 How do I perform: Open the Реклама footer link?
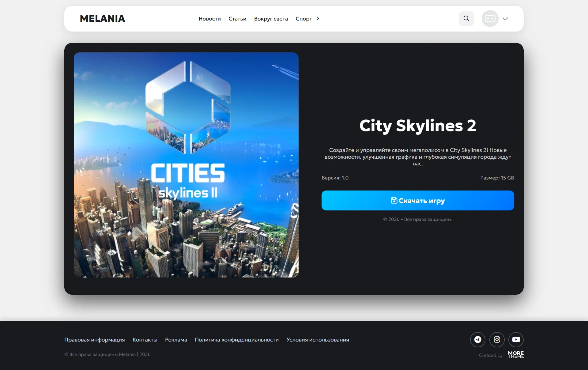[x=176, y=340]
